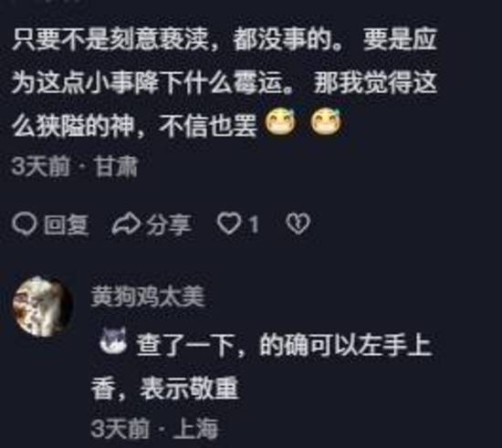
Task: Click the second laughing emoji in the comment
Action: (326, 123)
